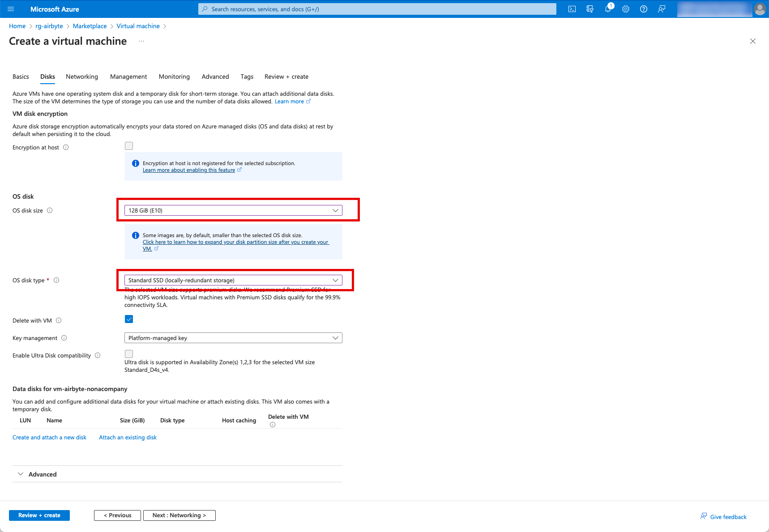Switch to the Networking tab

pyautogui.click(x=81, y=77)
